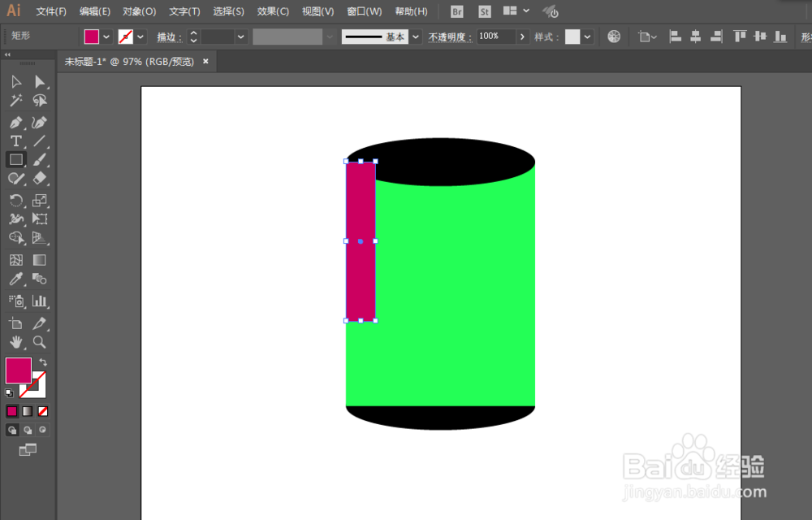Select the Zoom tool
Image resolution: width=812 pixels, height=520 pixels.
point(39,342)
